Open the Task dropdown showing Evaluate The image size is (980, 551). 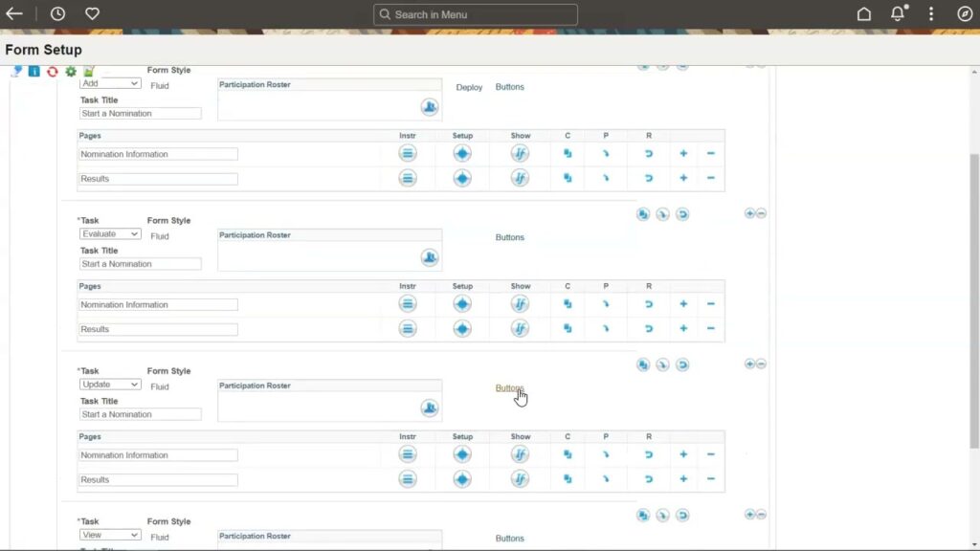pyautogui.click(x=109, y=233)
